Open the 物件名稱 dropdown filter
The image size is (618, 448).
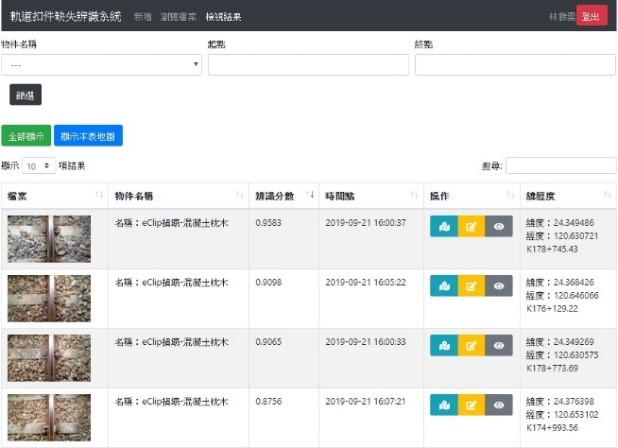point(101,65)
